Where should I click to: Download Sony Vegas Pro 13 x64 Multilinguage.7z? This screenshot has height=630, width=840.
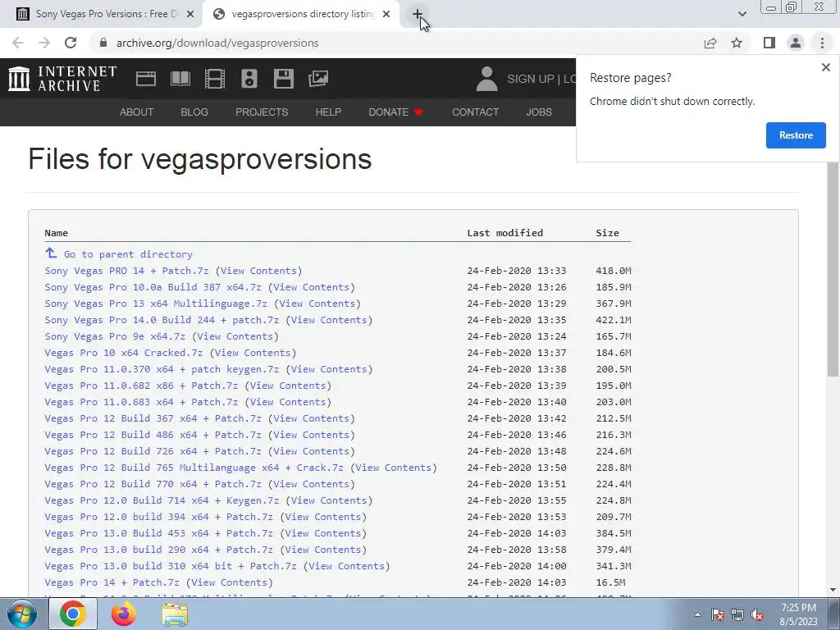click(156, 304)
